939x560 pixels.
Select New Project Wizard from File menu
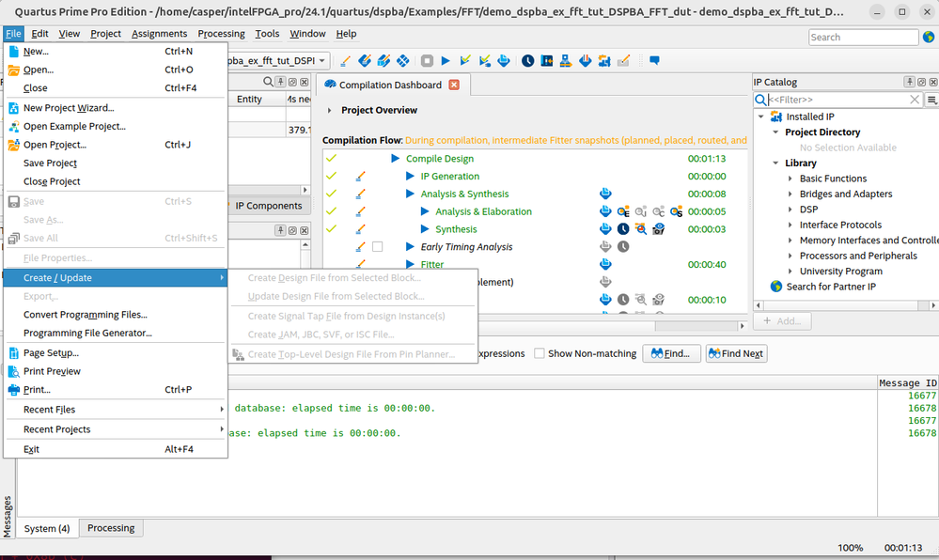tap(69, 108)
